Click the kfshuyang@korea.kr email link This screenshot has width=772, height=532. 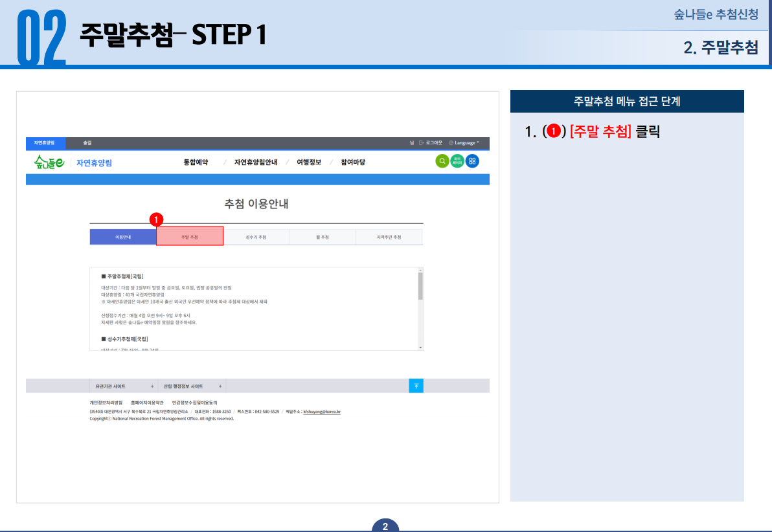click(x=322, y=412)
